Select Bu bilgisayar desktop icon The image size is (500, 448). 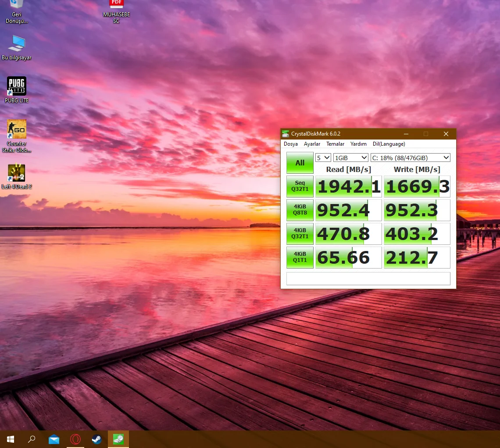(17, 48)
